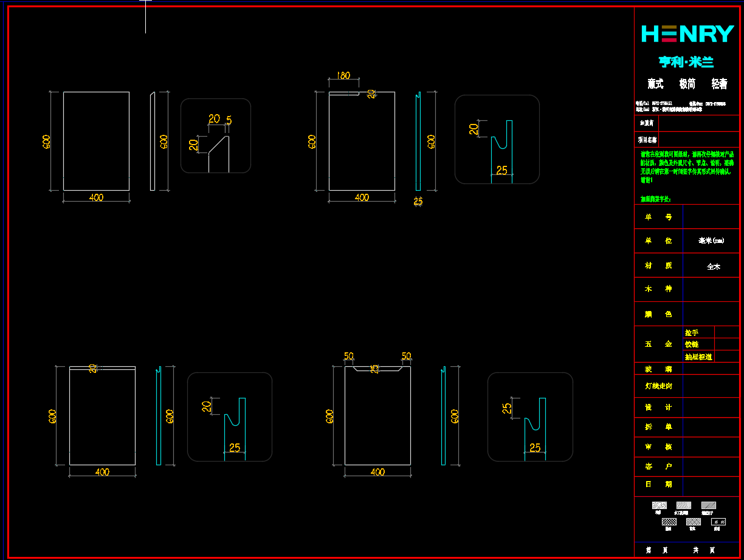Select the 全木 material value
The height and width of the screenshot is (560, 744).
pyautogui.click(x=713, y=267)
